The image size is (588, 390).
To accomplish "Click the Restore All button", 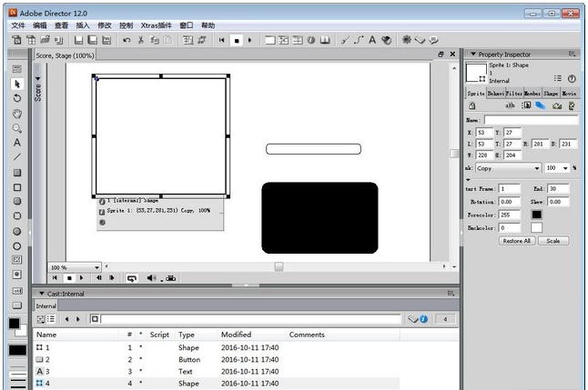I will tap(517, 241).
